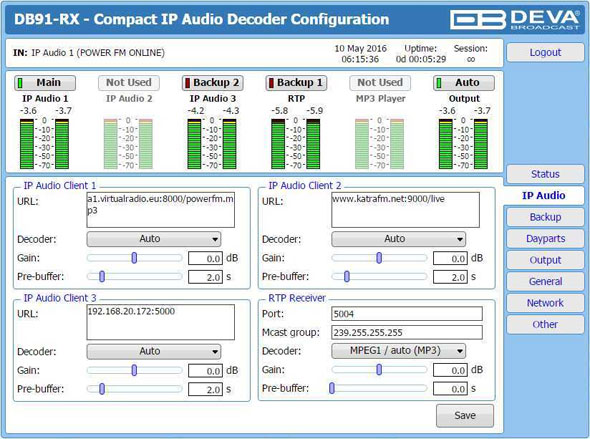The image size is (590, 439).
Task: Expand RTP Receiver MPEG1 decoder dropdown
Action: click(398, 351)
